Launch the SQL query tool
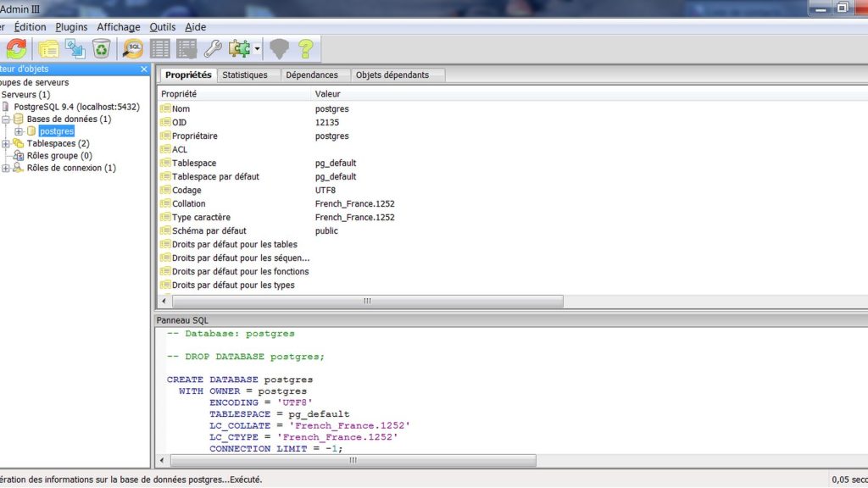868x488 pixels. click(133, 48)
